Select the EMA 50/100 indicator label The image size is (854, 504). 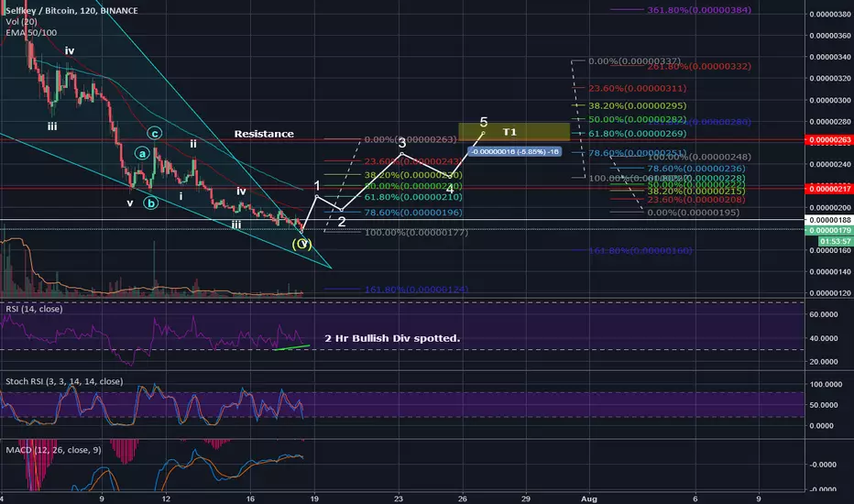pos(31,33)
